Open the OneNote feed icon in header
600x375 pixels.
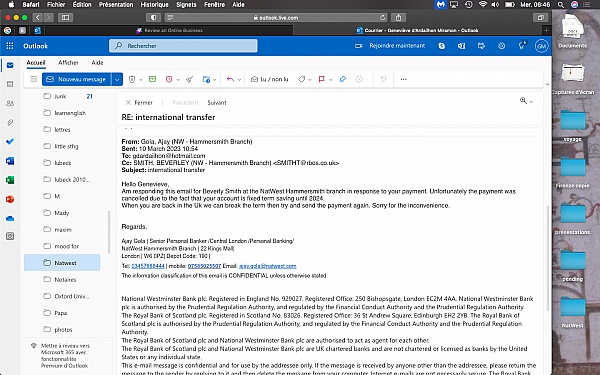[461, 46]
